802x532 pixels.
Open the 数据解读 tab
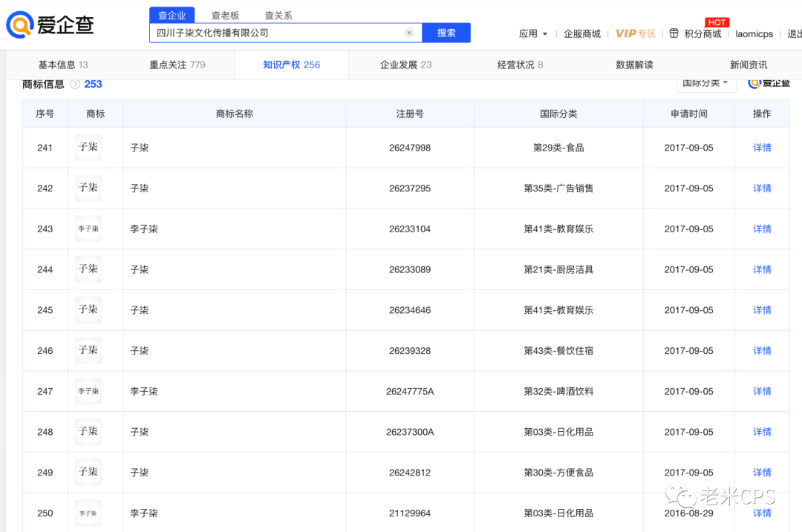click(634, 65)
